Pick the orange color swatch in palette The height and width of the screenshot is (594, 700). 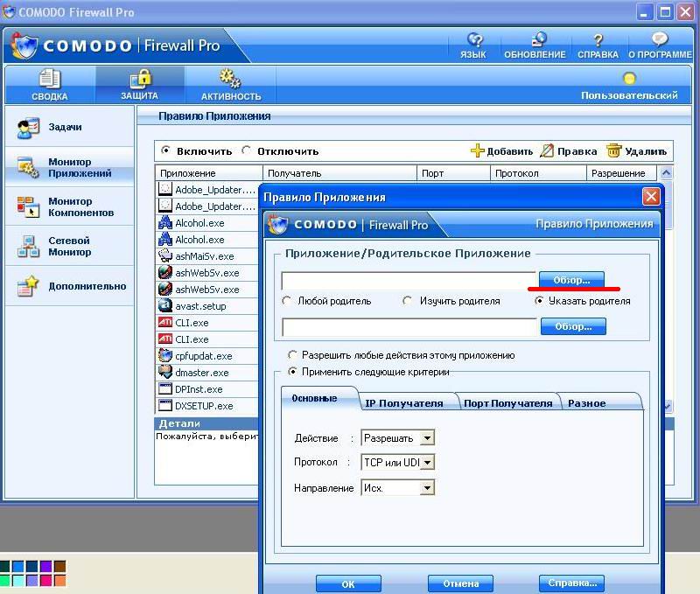click(x=59, y=581)
